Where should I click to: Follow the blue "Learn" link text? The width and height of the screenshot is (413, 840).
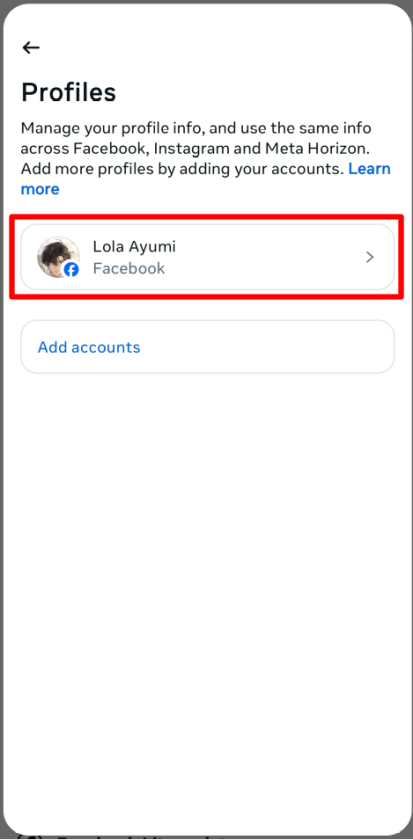pyautogui.click(x=369, y=169)
